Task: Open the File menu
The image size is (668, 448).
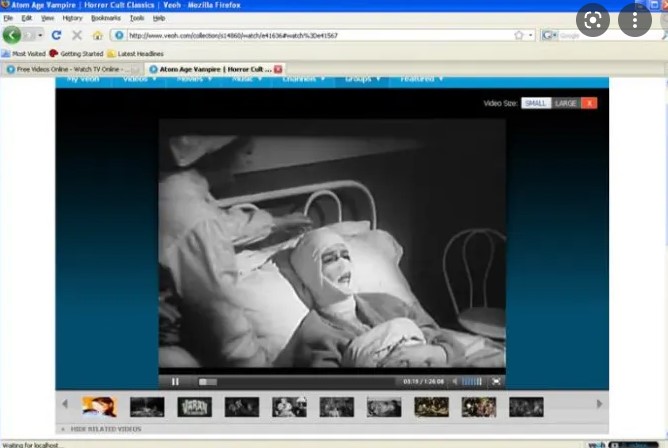Action: [8, 18]
